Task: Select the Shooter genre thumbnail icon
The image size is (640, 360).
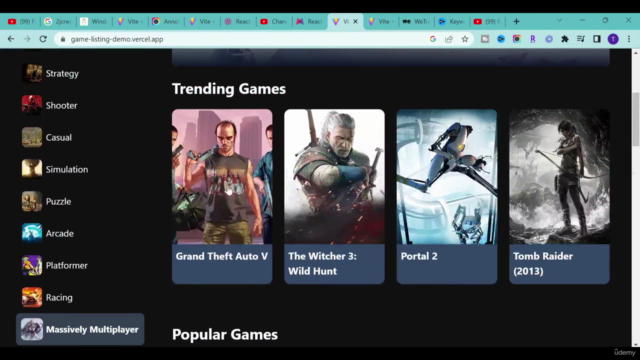Action: click(x=32, y=105)
